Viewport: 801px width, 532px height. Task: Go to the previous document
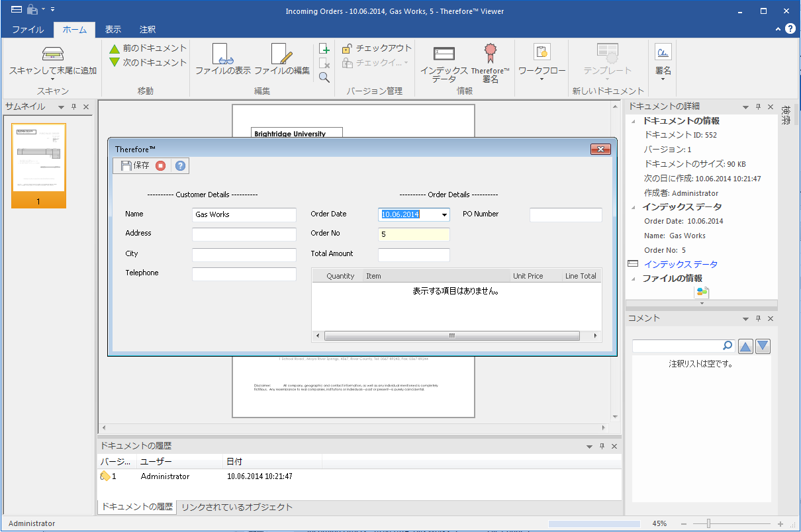click(148, 48)
